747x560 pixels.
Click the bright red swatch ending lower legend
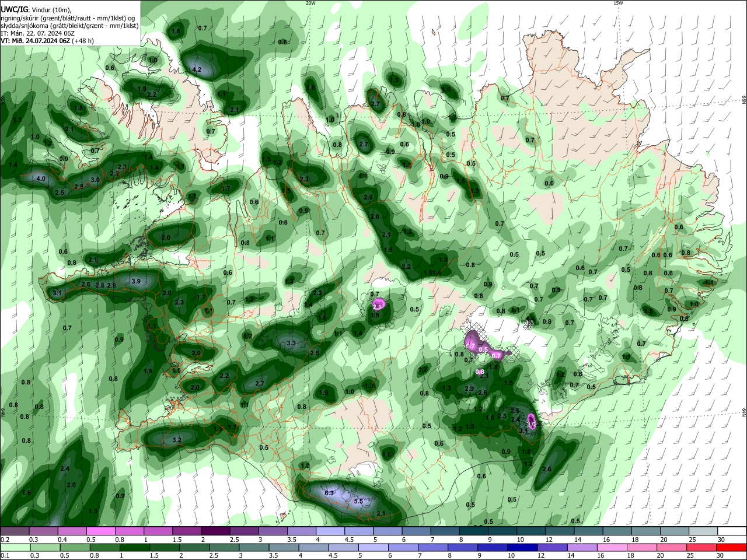pyautogui.click(x=732, y=547)
